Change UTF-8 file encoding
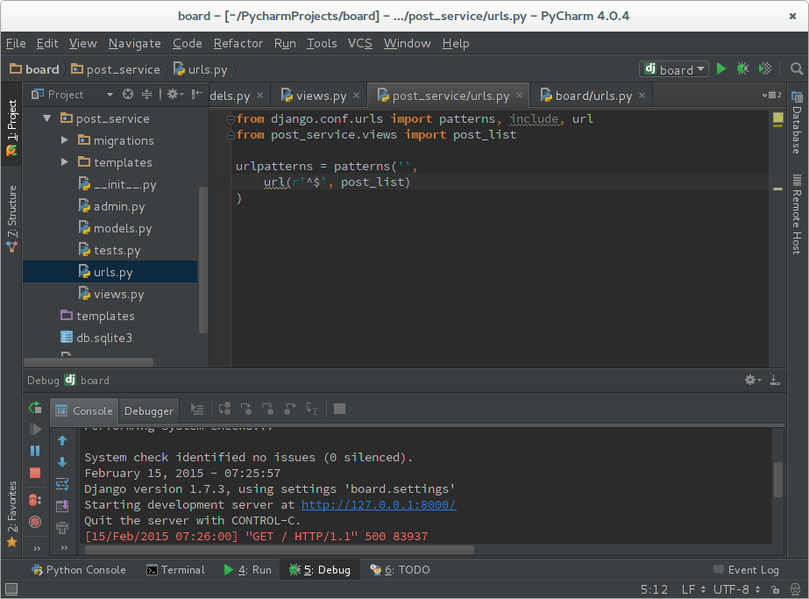This screenshot has width=809, height=599. point(737,589)
